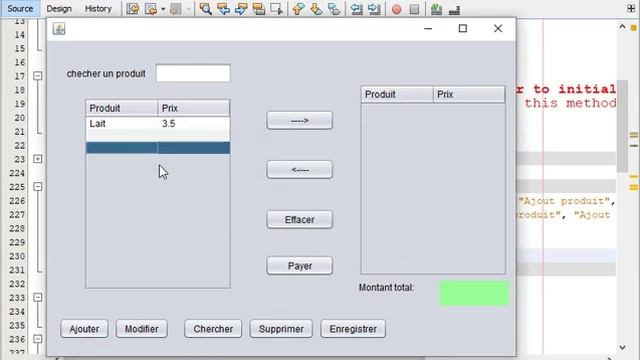Click the 'chercher un produit' label
This screenshot has height=360, width=640.
(x=106, y=74)
